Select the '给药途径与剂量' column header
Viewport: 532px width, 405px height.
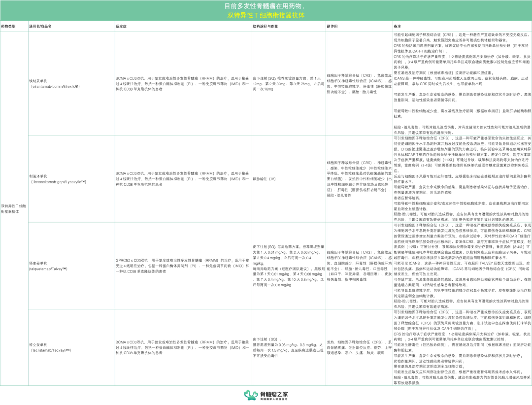pos(289,26)
